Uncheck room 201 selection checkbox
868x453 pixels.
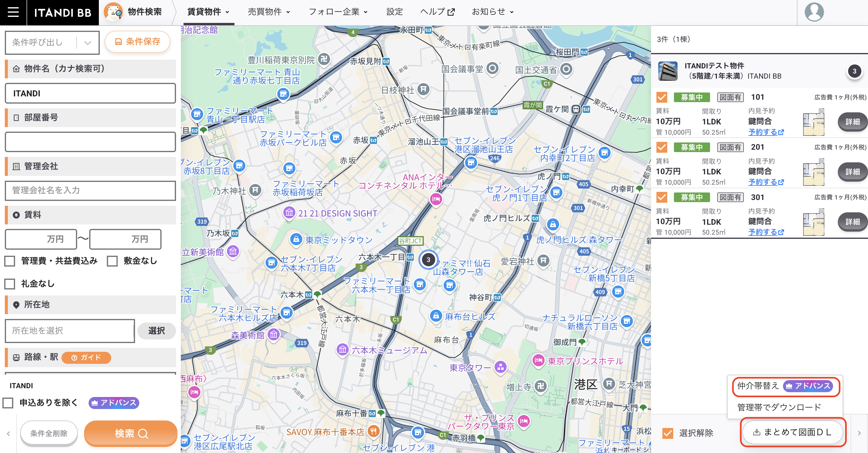tap(662, 147)
